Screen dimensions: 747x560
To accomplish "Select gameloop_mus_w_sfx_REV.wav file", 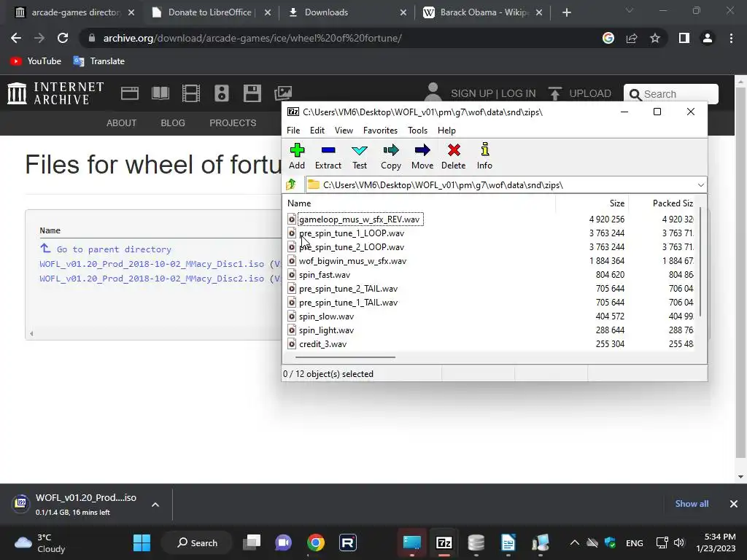I will click(359, 219).
